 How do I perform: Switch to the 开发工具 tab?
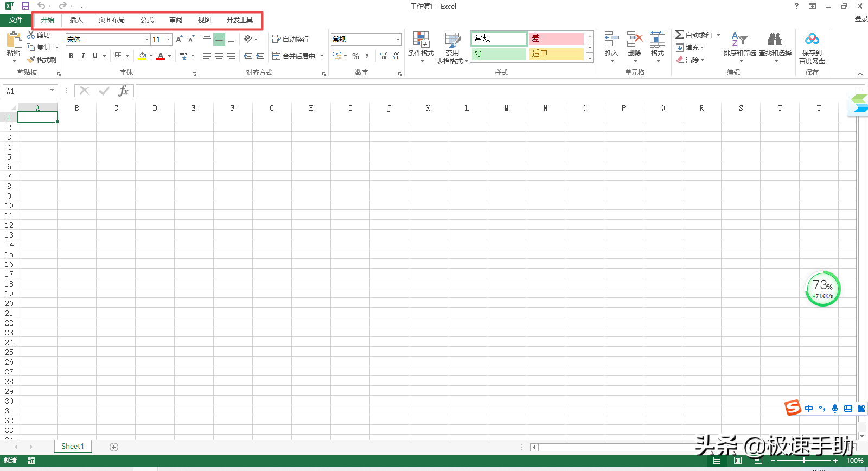pyautogui.click(x=240, y=20)
